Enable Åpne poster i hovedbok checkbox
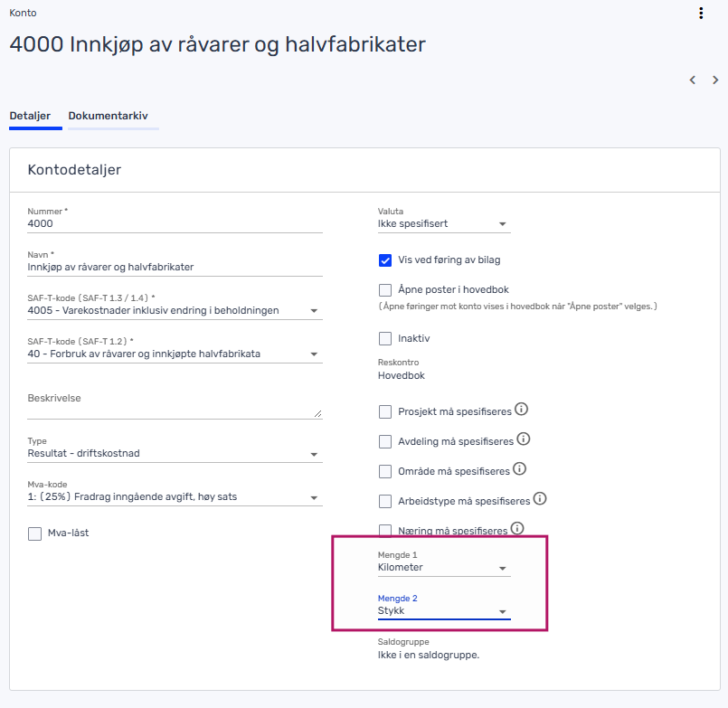This screenshot has height=708, width=728. click(x=385, y=290)
